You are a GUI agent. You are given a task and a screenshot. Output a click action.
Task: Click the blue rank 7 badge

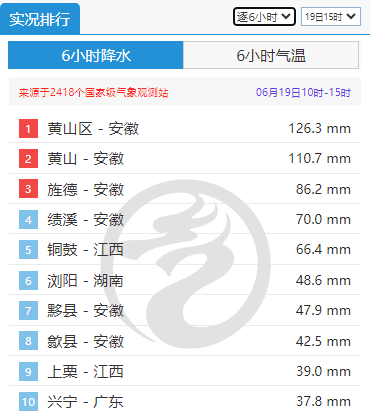tap(28, 311)
